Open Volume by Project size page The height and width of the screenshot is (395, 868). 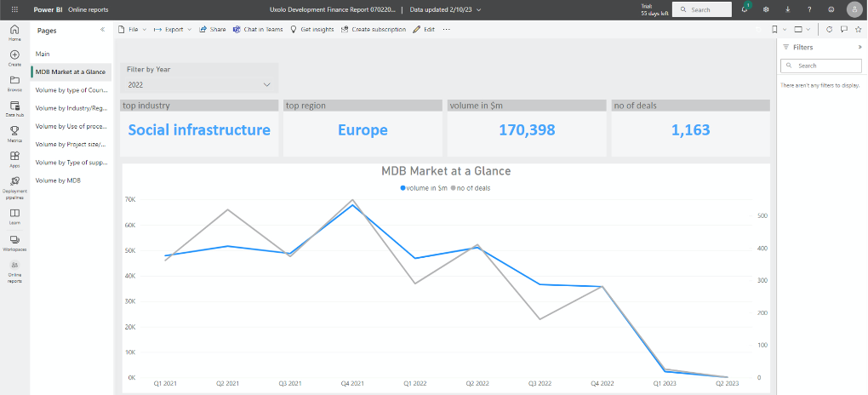71,145
